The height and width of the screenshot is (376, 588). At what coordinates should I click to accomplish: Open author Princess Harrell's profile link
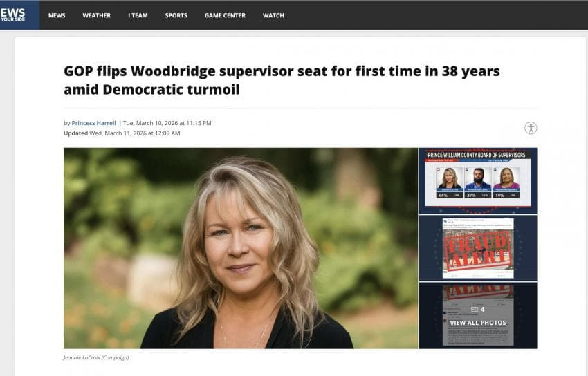click(x=93, y=123)
